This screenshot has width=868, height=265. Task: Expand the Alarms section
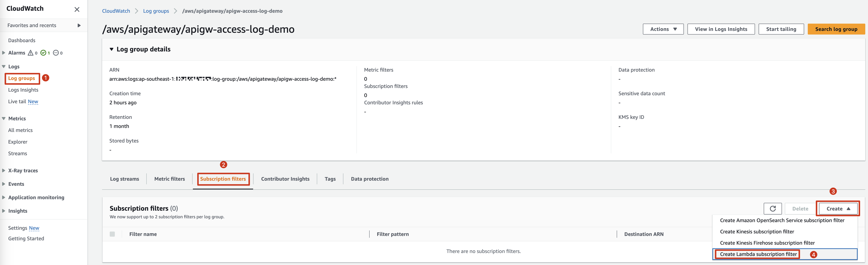click(4, 53)
